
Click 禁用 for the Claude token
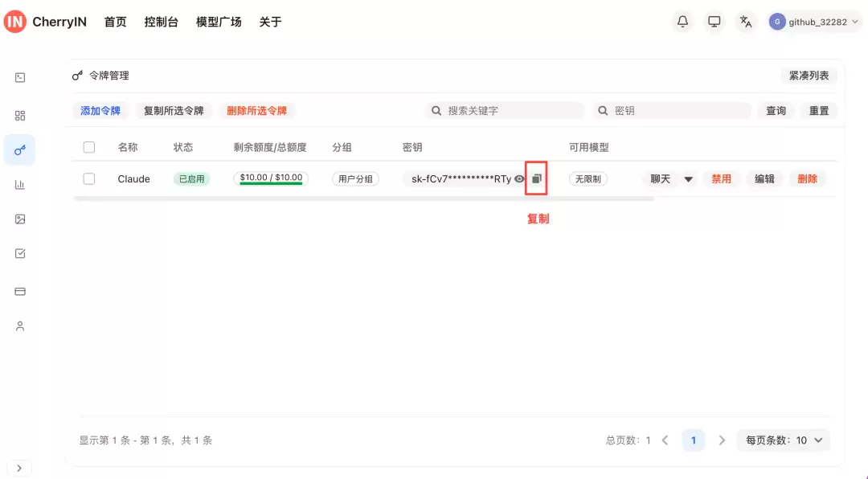pos(721,179)
